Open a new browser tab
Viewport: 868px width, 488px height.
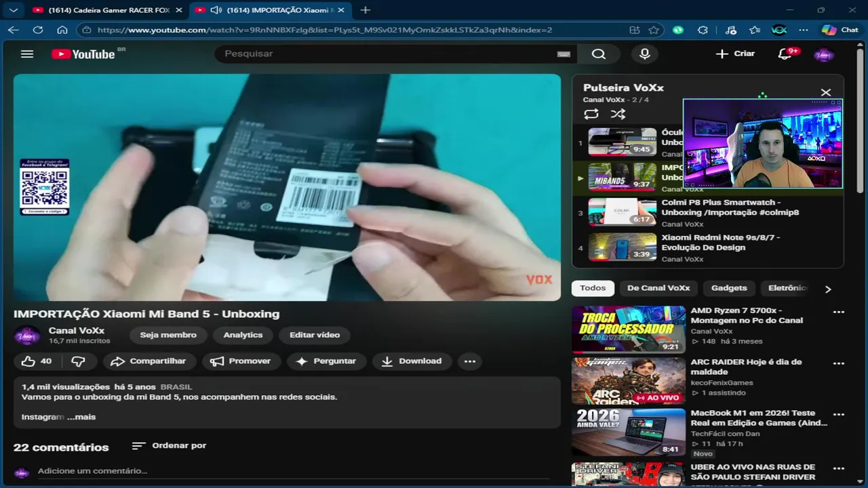coord(365,10)
